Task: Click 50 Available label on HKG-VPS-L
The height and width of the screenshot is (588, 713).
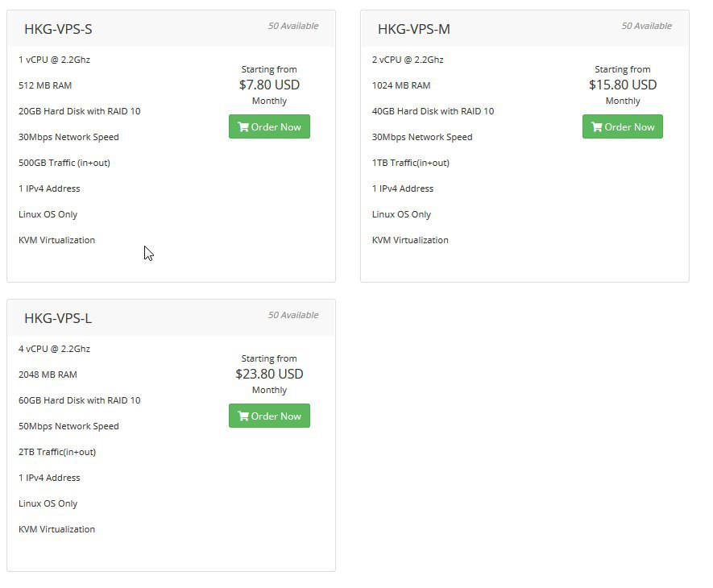Action: tap(292, 315)
